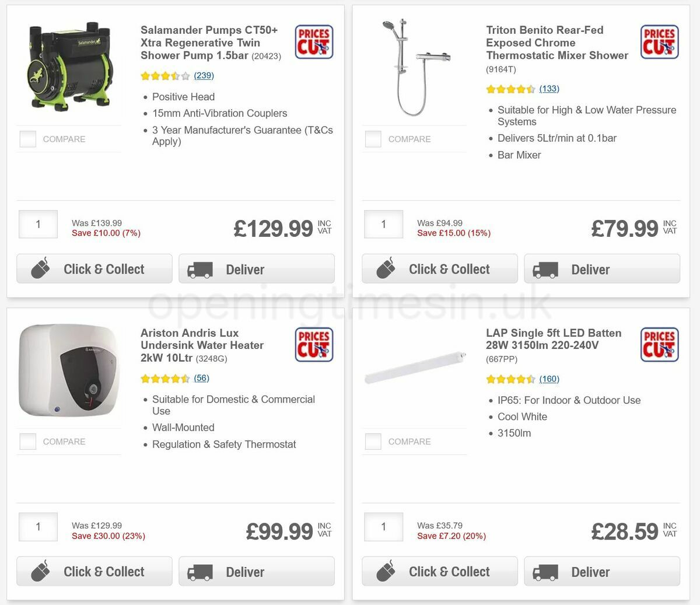Click the star rating for Ariston water heater
Viewport: 700px width, 605px height.
point(165,378)
